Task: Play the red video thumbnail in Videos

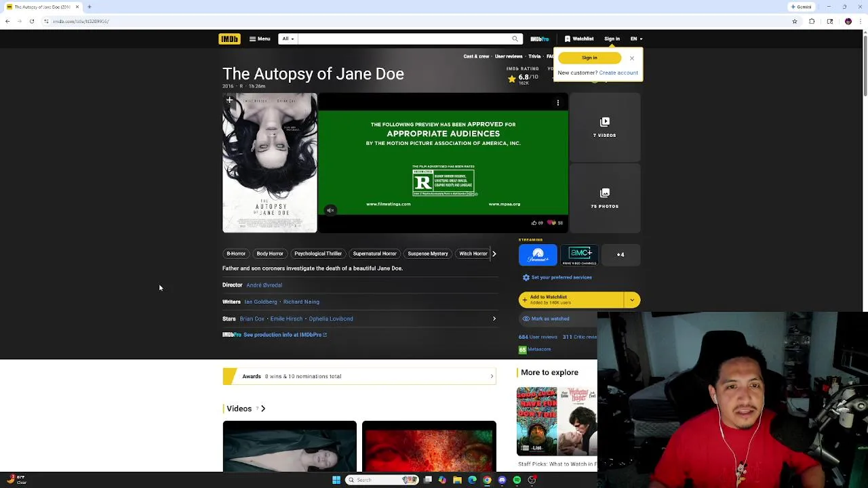Action: point(429,446)
